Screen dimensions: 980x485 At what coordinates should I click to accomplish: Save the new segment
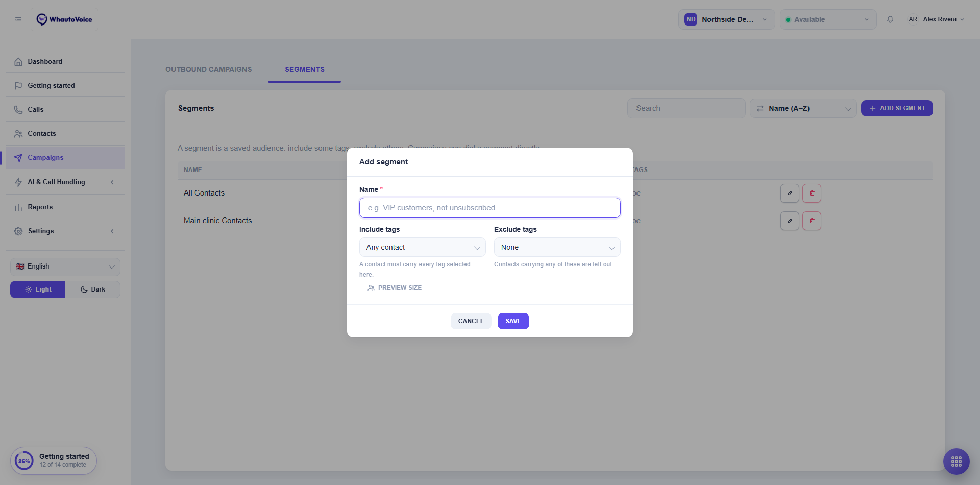[513, 321]
